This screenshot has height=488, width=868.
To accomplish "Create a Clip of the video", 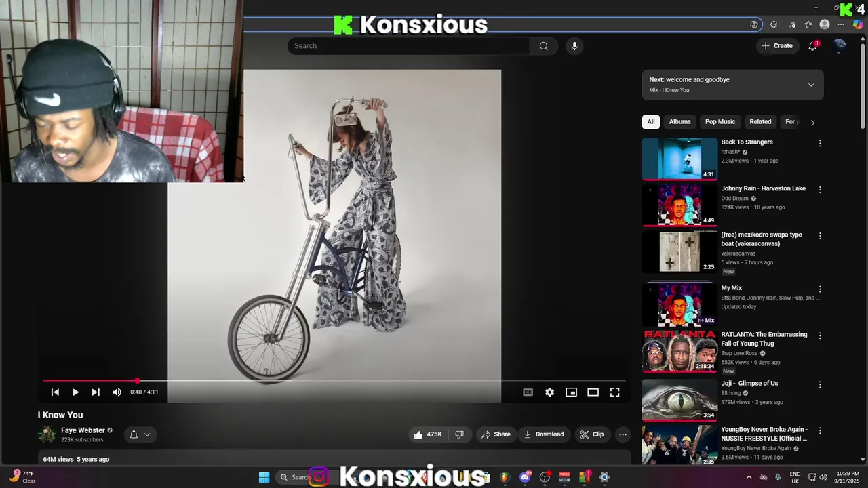I will [x=592, y=434].
